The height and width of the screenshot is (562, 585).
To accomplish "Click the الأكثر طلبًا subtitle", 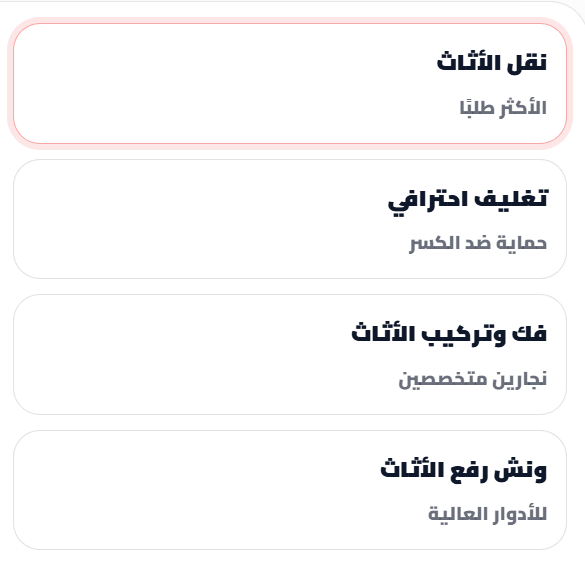I will (503, 108).
